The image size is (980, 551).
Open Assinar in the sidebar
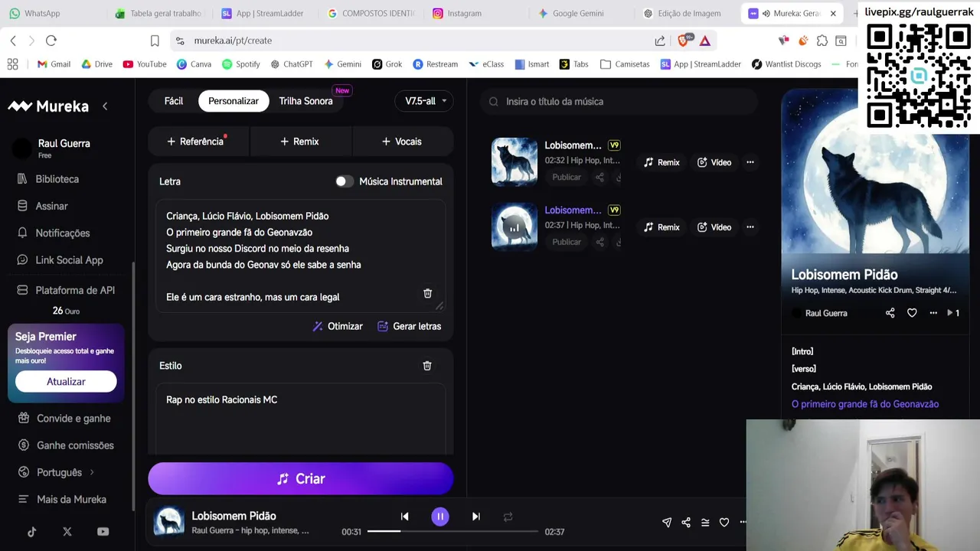click(x=44, y=206)
